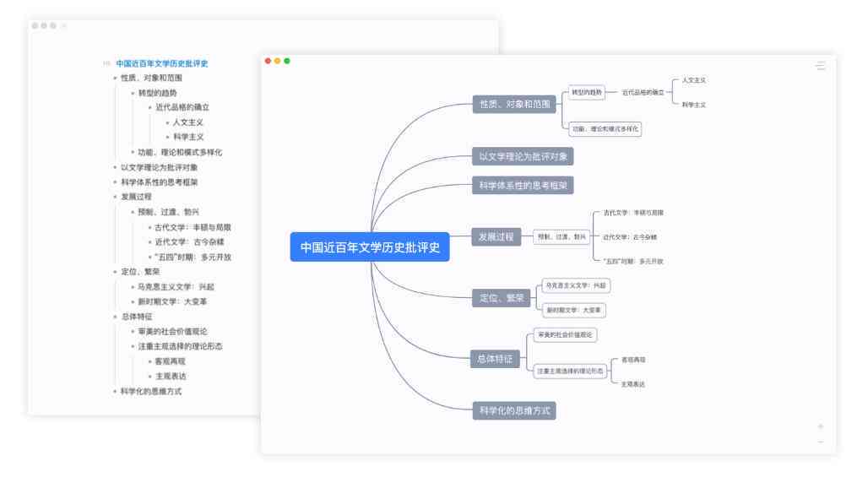Select outline row 科学主义
This screenshot has width=868, height=488.
pos(188,137)
